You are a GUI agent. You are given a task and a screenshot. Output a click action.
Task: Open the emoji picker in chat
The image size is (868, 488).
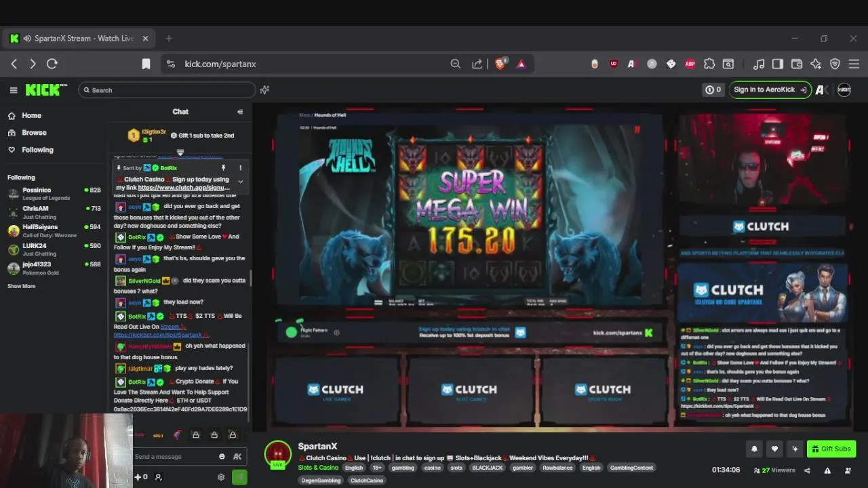tap(222, 456)
